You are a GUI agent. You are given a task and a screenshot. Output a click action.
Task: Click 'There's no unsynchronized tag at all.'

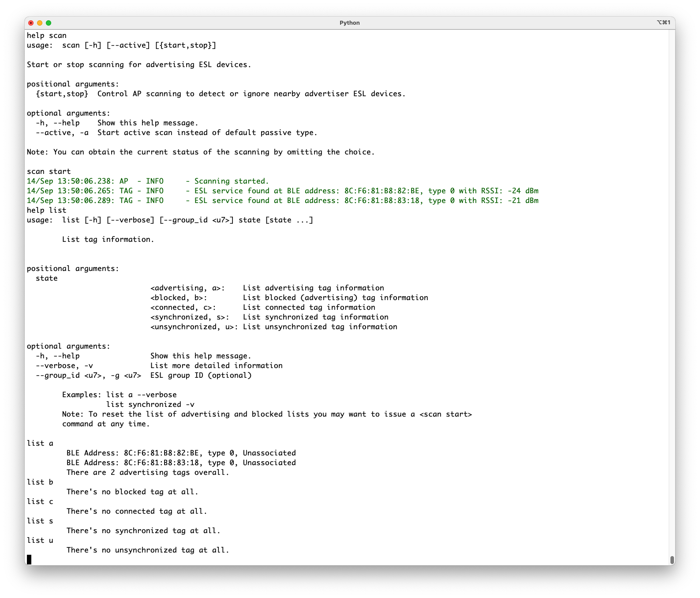(148, 550)
